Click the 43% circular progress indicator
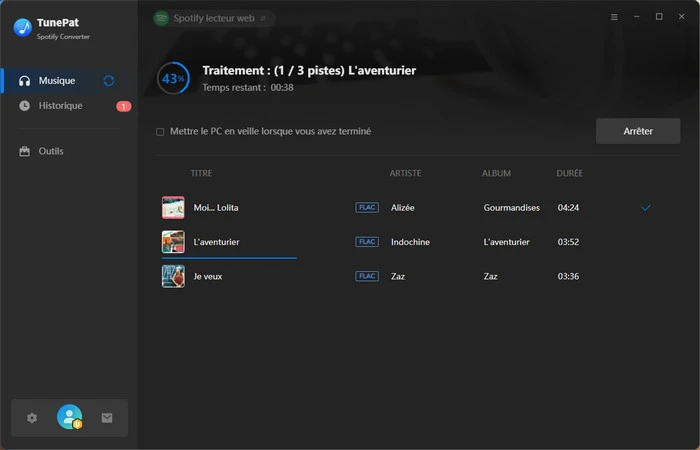 173,79
